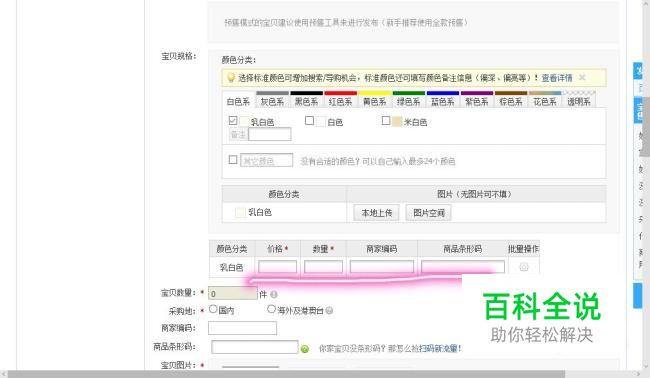Image resolution: width=650 pixels, height=378 pixels.
Task: Click the horizontal scrollbar at the page bottom
Action: click(286, 374)
